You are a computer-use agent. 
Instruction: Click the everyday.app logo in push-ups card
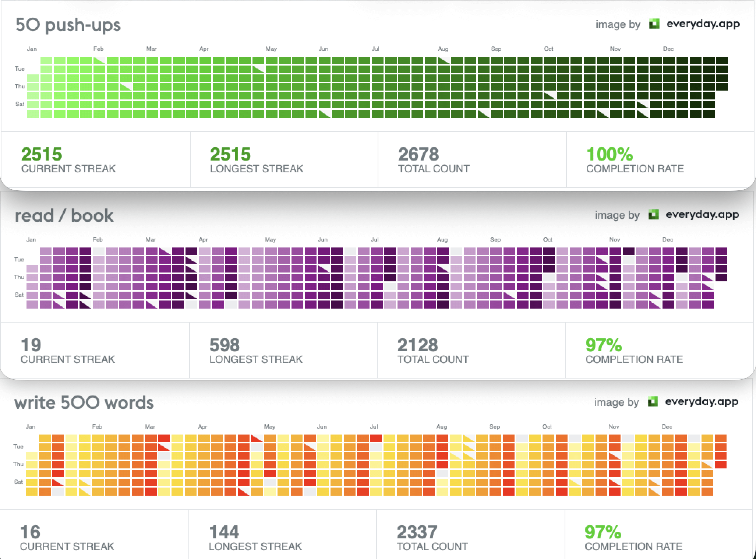tap(654, 24)
